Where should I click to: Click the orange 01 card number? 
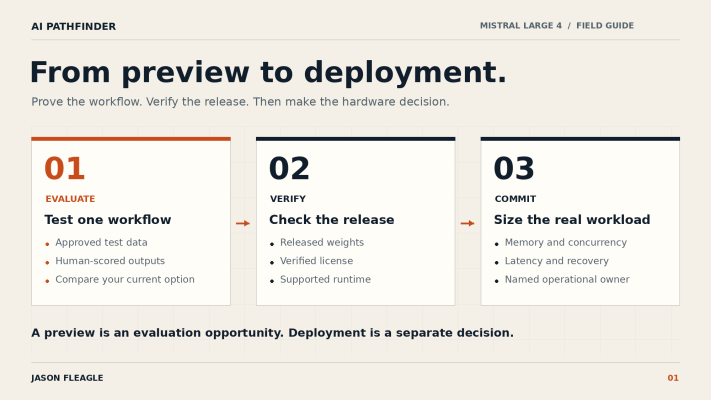[x=64, y=169]
